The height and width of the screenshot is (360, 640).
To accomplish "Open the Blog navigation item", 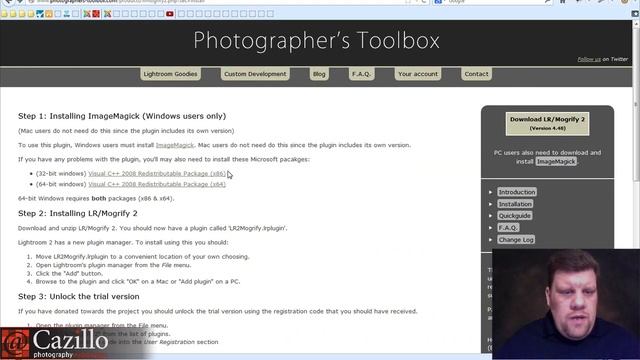I will [319, 74].
